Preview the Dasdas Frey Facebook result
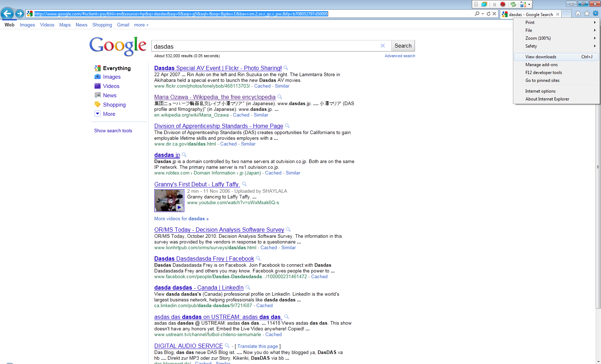This screenshot has width=601, height=364. coord(258,259)
